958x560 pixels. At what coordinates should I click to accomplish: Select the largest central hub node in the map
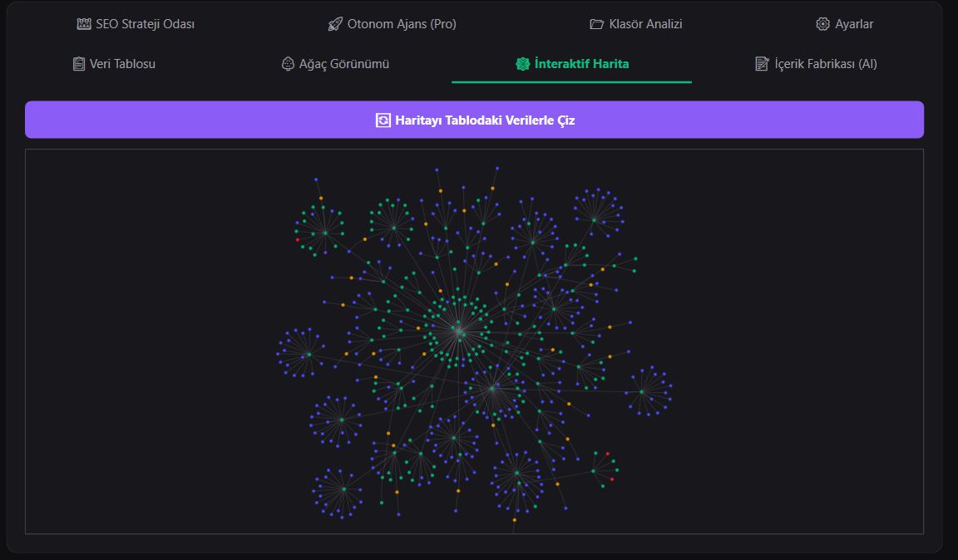[x=458, y=331]
